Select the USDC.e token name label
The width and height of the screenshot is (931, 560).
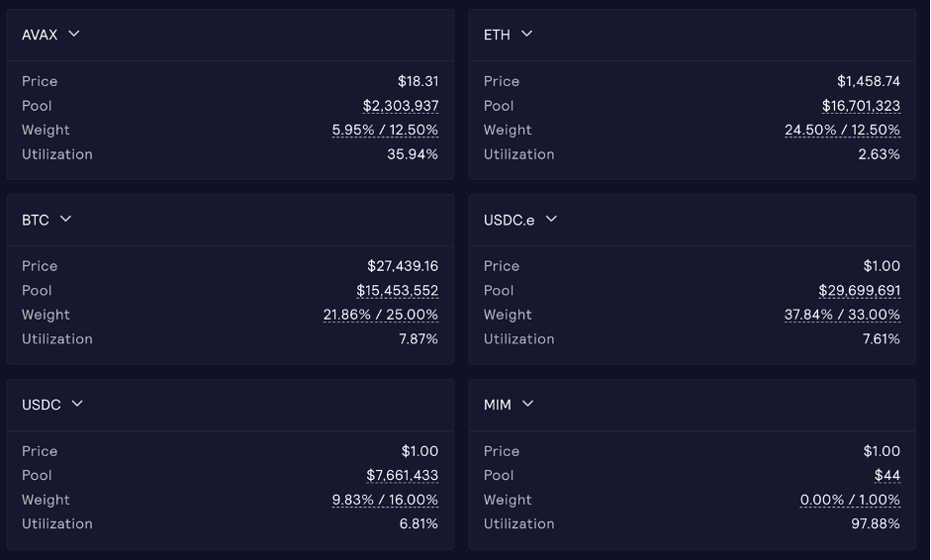pyautogui.click(x=509, y=220)
